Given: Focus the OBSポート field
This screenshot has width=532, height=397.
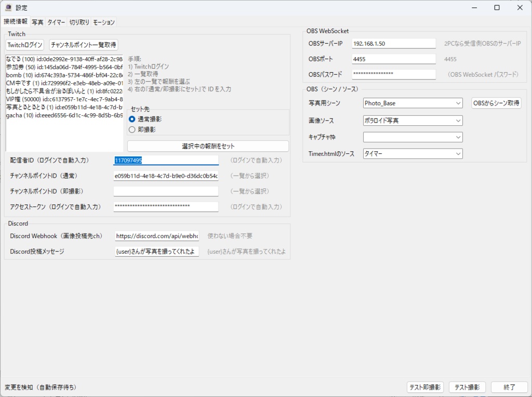Looking at the screenshot, I should [x=394, y=59].
